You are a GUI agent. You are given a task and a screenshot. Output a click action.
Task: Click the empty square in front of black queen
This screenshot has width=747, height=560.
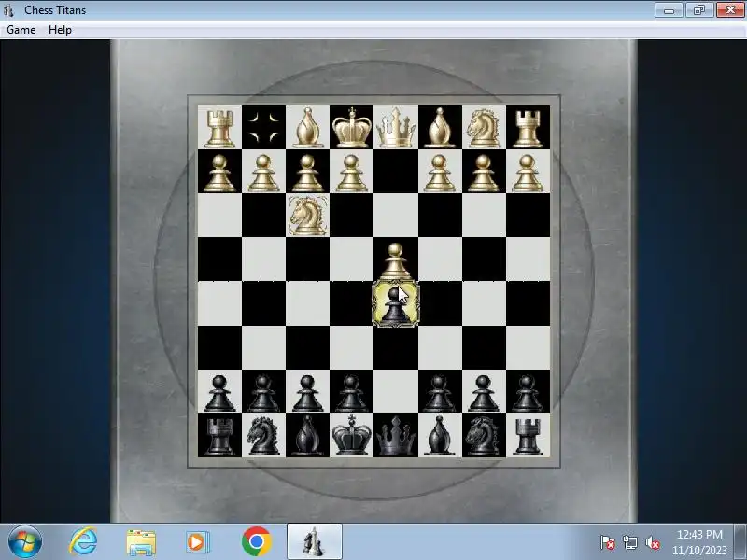click(x=395, y=391)
